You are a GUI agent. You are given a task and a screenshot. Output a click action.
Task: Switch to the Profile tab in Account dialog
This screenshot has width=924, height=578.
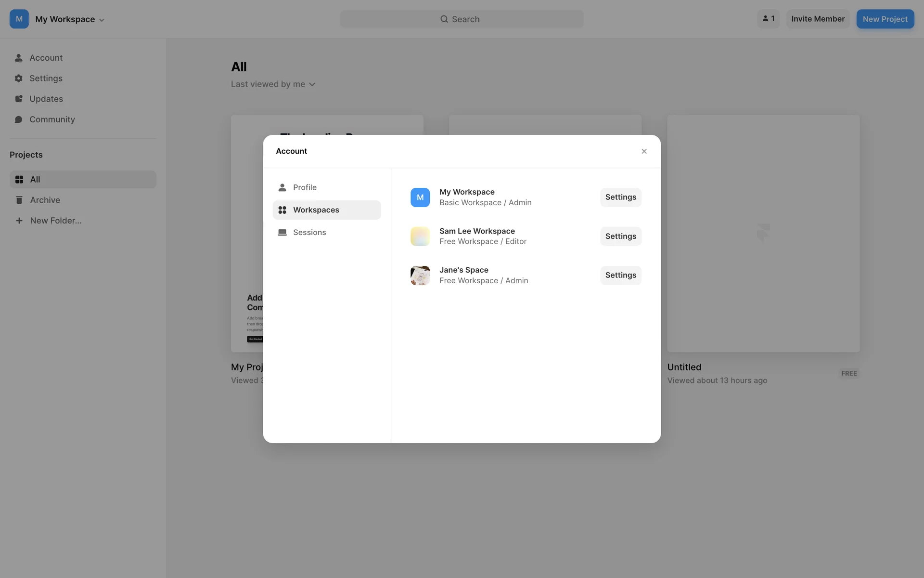(x=305, y=187)
